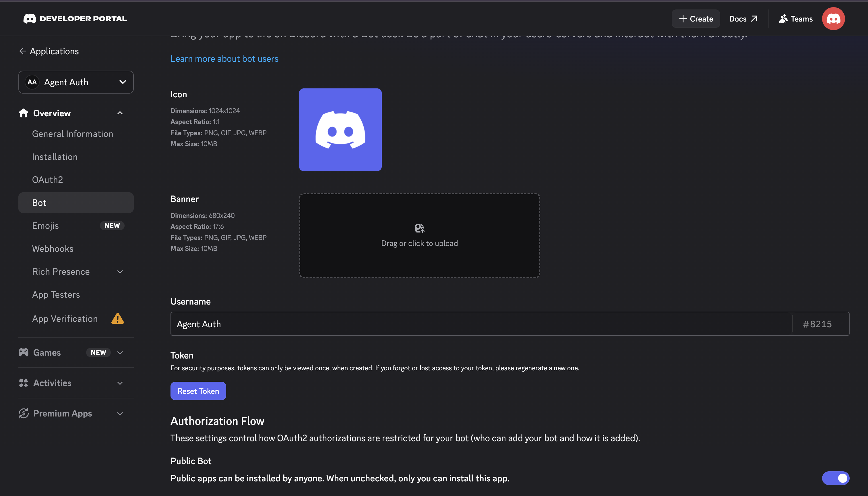868x496 pixels.
Task: Click the Docs external link arrow
Action: click(754, 19)
